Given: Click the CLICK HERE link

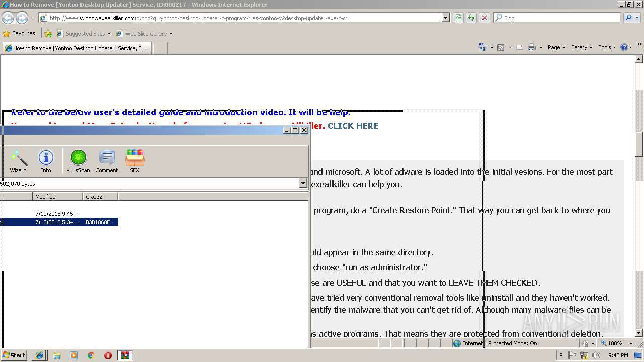Looking at the screenshot, I should point(353,126).
